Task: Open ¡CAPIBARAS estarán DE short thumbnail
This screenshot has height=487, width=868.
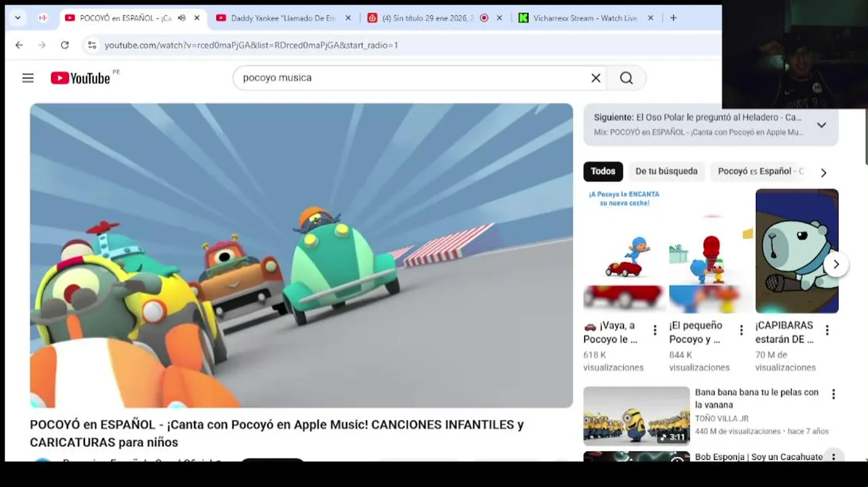Action: pyautogui.click(x=797, y=251)
